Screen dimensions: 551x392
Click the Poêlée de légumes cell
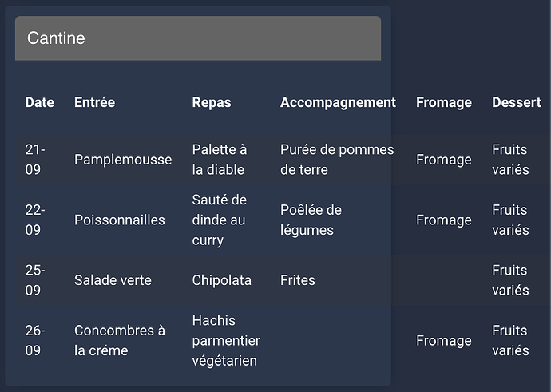pyautogui.click(x=311, y=220)
